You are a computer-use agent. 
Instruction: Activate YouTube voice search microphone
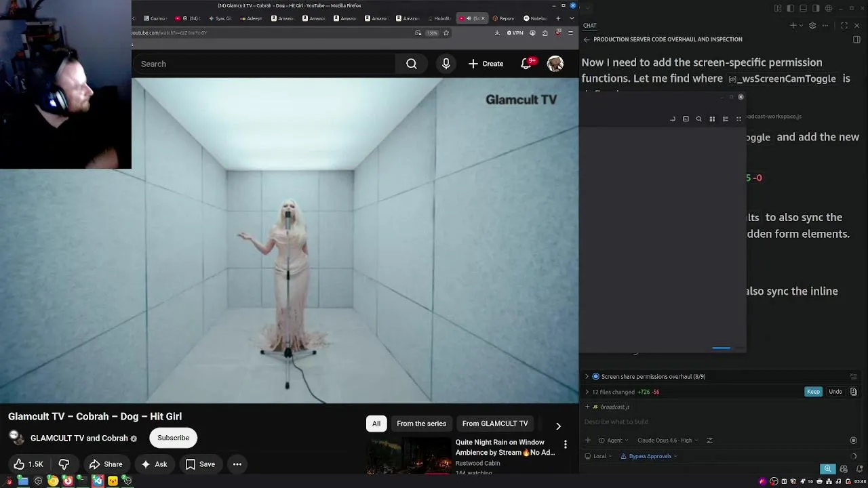point(446,64)
